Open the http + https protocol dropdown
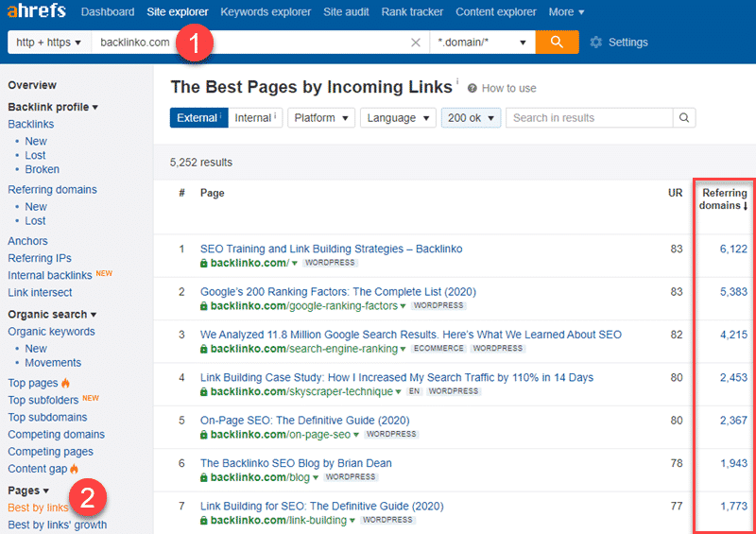The width and height of the screenshot is (756, 534). click(50, 43)
